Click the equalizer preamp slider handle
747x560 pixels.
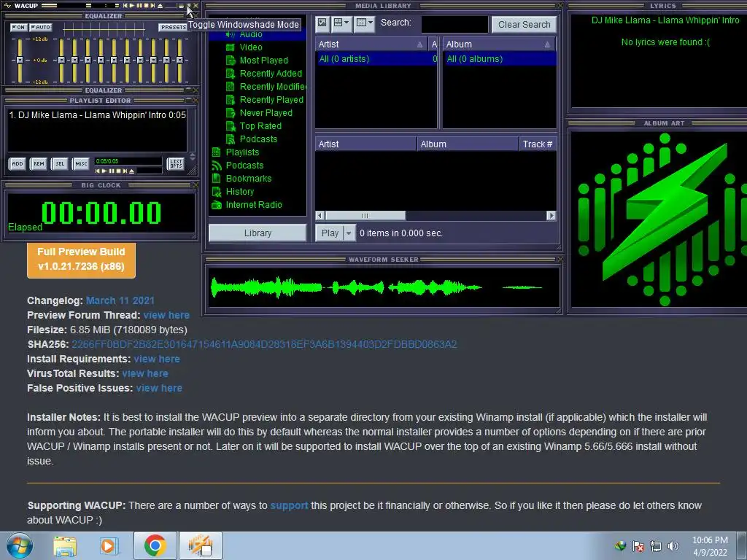(x=20, y=60)
